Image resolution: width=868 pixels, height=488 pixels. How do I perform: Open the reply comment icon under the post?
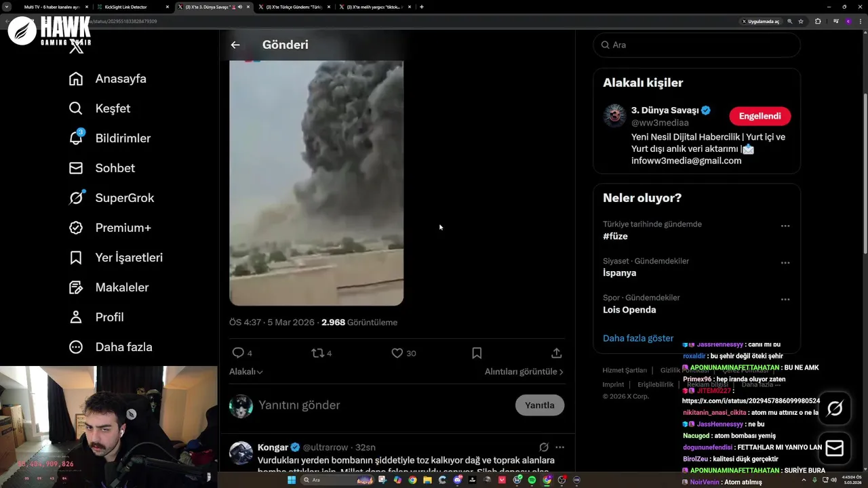238,353
